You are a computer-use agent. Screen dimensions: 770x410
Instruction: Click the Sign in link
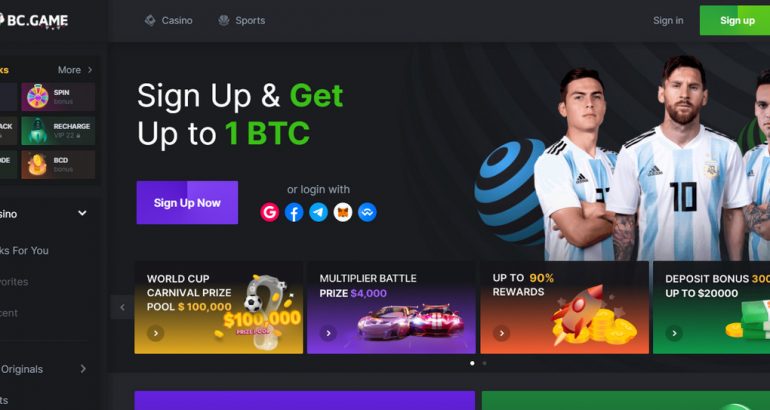pyautogui.click(x=668, y=20)
